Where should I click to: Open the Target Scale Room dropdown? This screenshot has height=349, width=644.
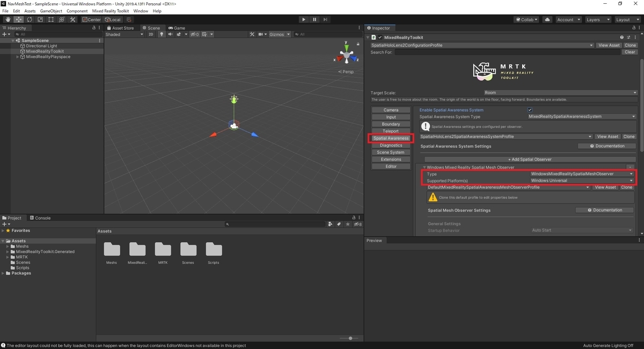560,92
